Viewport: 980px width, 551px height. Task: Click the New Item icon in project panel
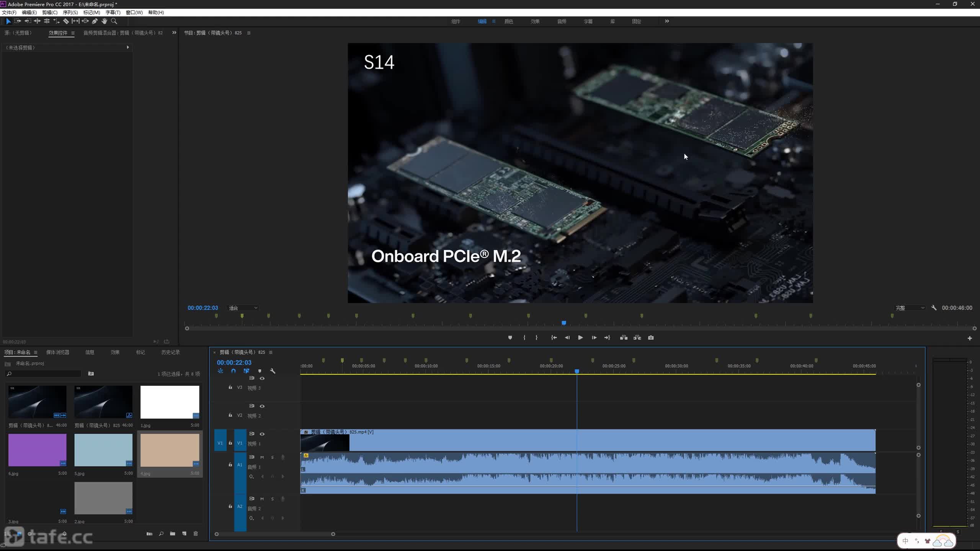pyautogui.click(x=184, y=533)
